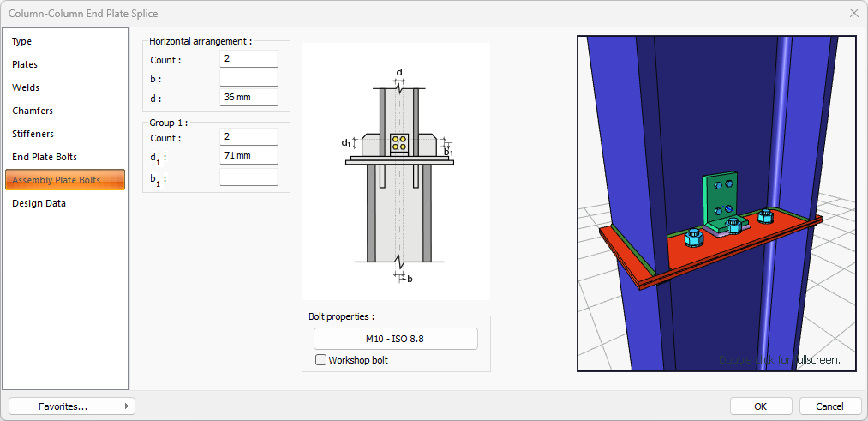Confirm the dialog with OK

761,406
